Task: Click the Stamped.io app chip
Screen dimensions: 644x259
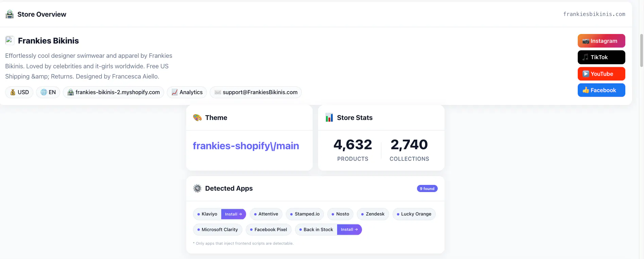Action: [305, 214]
